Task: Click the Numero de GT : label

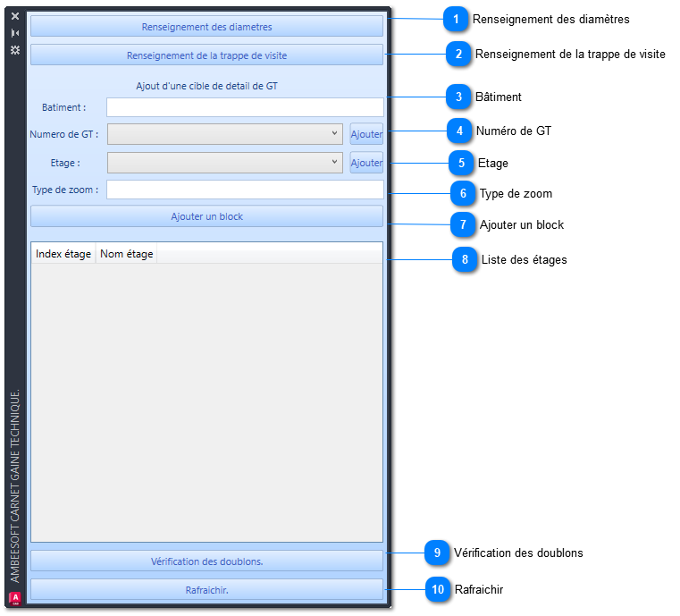Action: (x=63, y=134)
